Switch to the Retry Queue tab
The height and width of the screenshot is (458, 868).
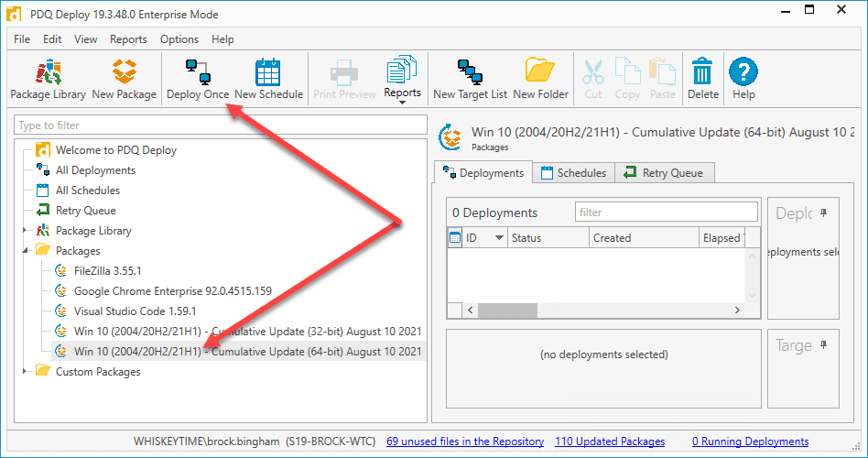point(664,173)
